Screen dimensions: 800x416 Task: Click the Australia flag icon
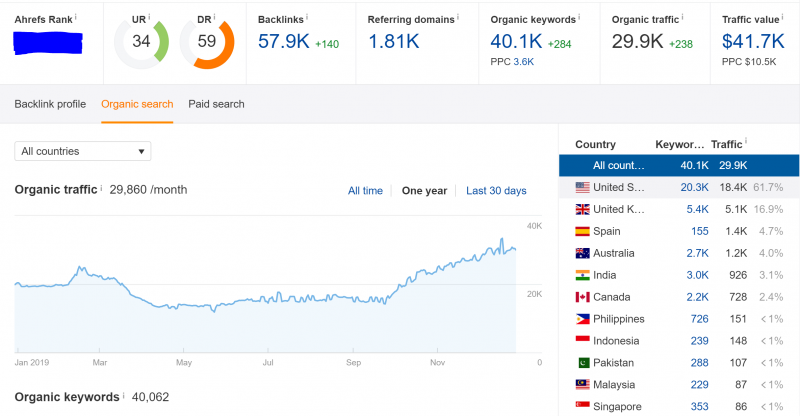click(582, 253)
